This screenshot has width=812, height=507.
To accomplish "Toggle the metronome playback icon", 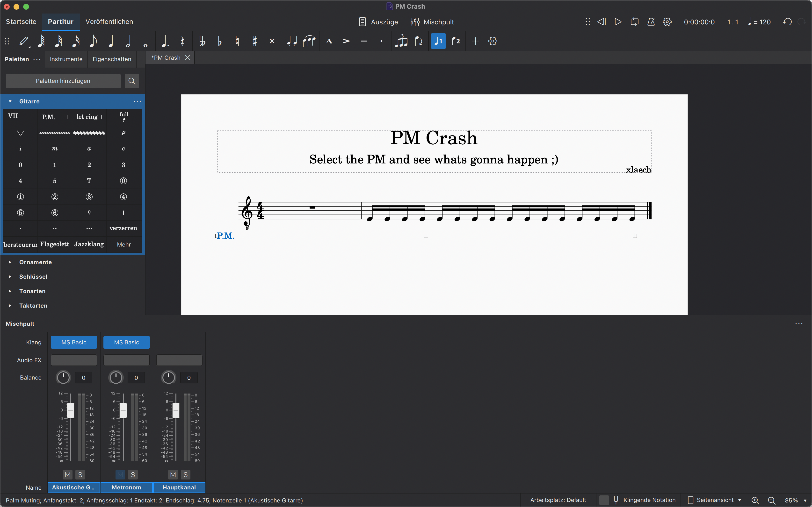I will coord(651,22).
